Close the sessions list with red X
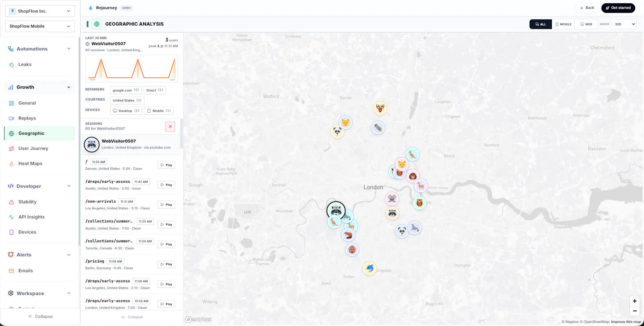 click(x=170, y=126)
